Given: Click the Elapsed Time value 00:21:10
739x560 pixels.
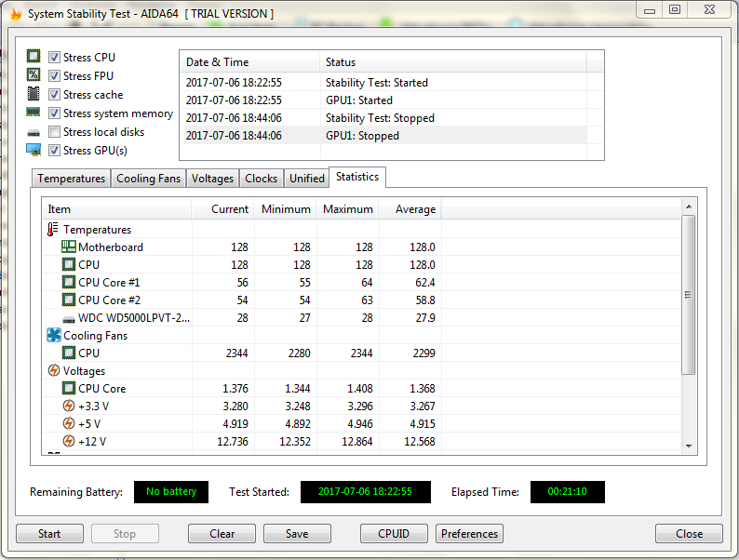Looking at the screenshot, I should pyautogui.click(x=568, y=492).
